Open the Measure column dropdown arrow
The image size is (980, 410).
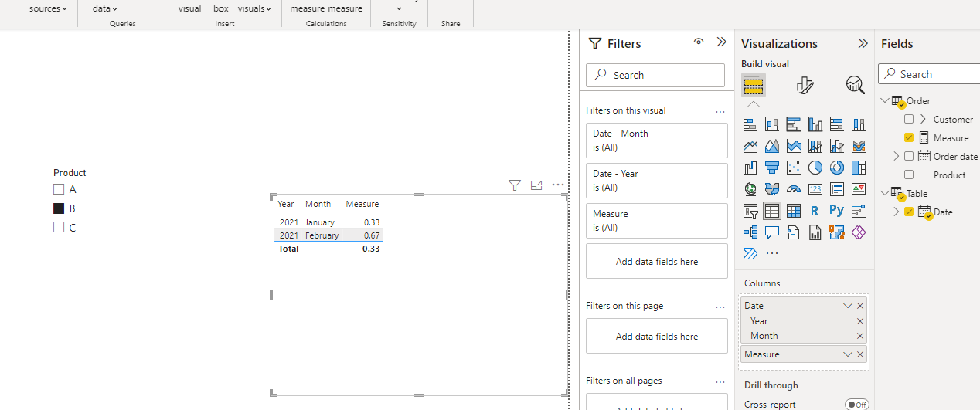click(848, 354)
